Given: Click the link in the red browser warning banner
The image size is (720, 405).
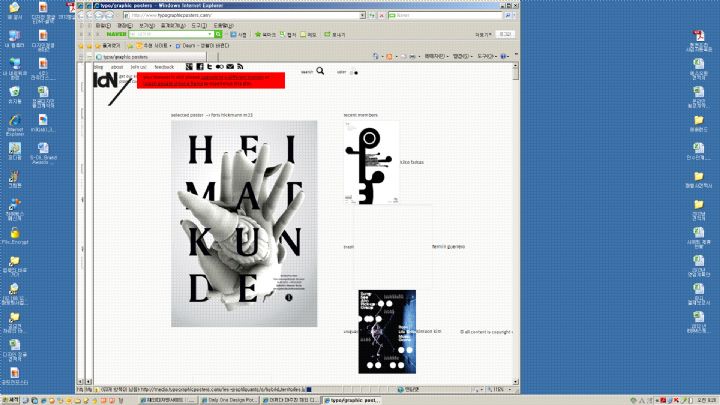Looking at the screenshot, I should pyautogui.click(x=232, y=78).
